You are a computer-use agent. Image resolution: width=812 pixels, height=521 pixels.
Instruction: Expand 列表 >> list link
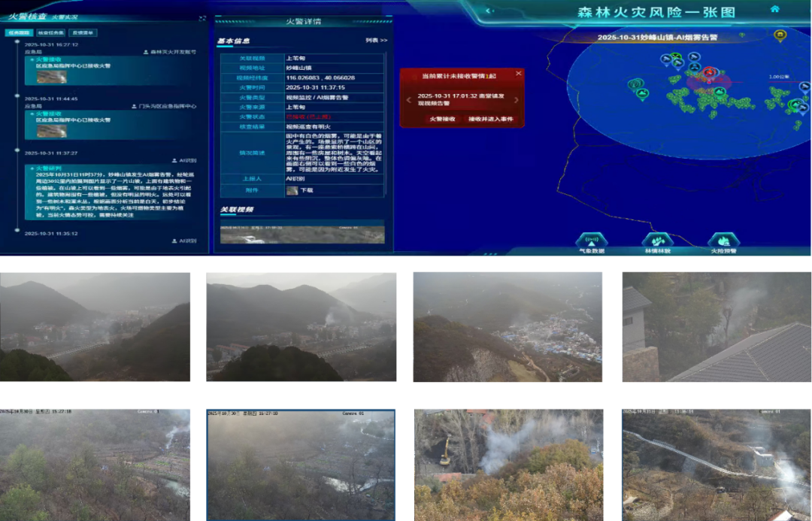click(376, 41)
